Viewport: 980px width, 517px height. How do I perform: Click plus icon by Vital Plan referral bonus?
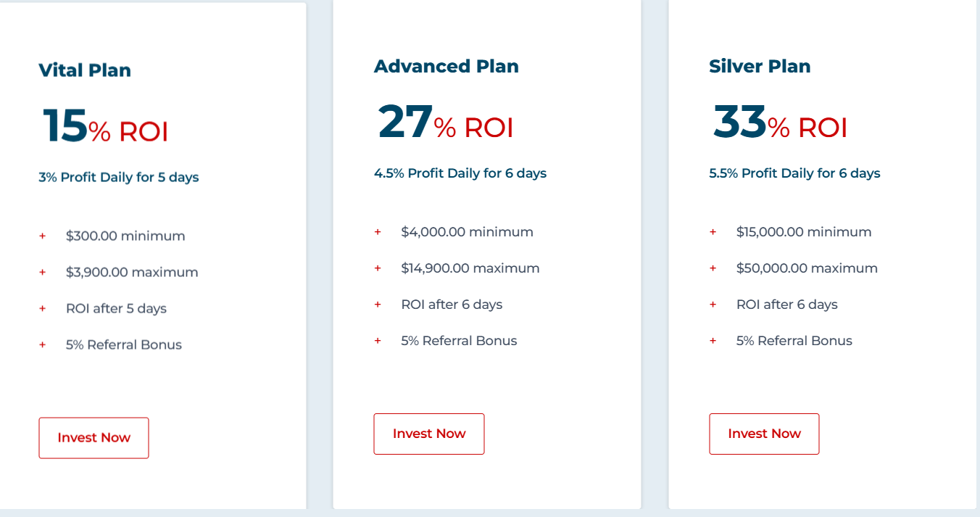(x=43, y=345)
